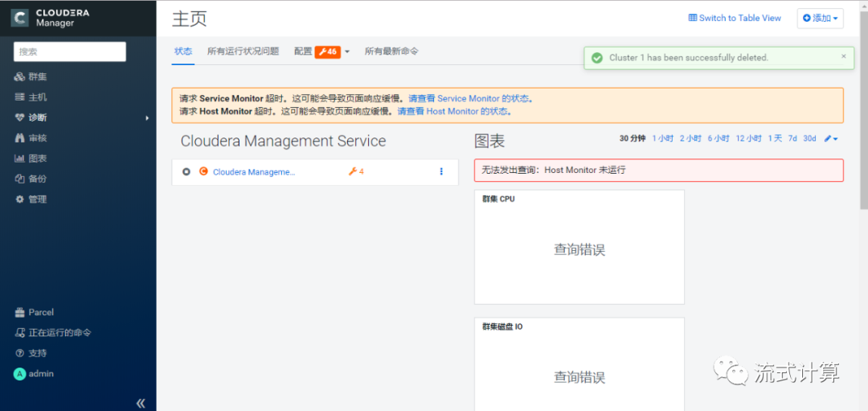Viewport: 868px width, 411px height.
Task: Select the 1 小时 time range
Action: 662,138
